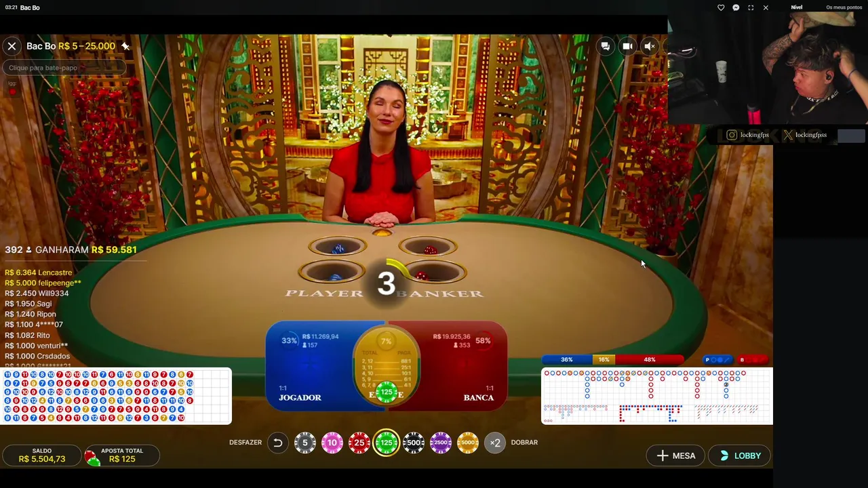This screenshot has height=488, width=868.
Task: Click the Instagram lockingfps icon
Action: (732, 135)
